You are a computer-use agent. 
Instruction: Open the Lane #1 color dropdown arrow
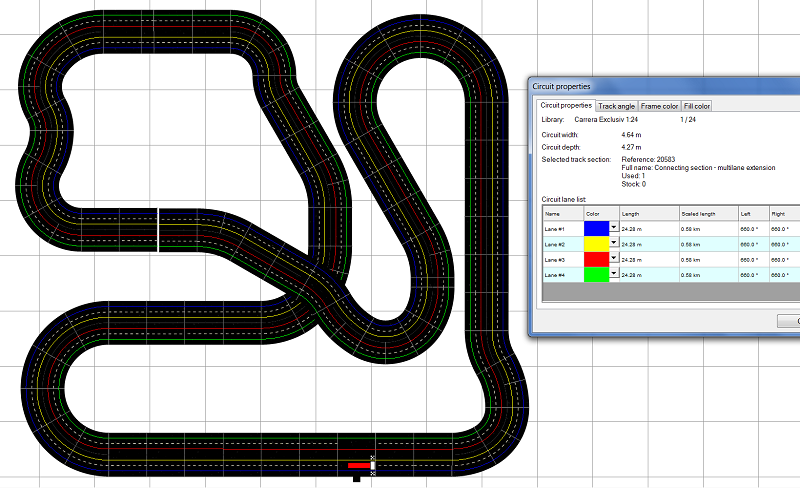[x=613, y=229]
